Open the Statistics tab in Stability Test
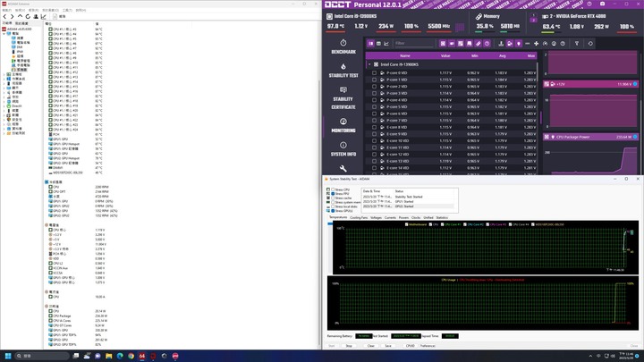The height and width of the screenshot is (362, 644). (x=442, y=217)
